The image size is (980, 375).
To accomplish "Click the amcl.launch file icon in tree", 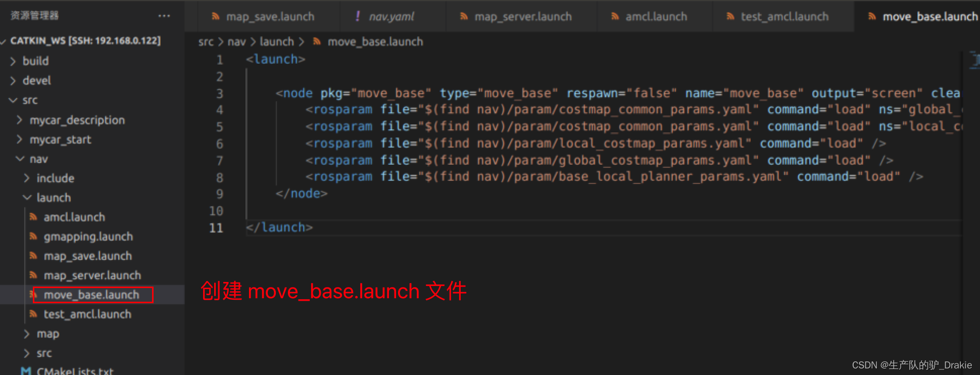I will click(33, 217).
